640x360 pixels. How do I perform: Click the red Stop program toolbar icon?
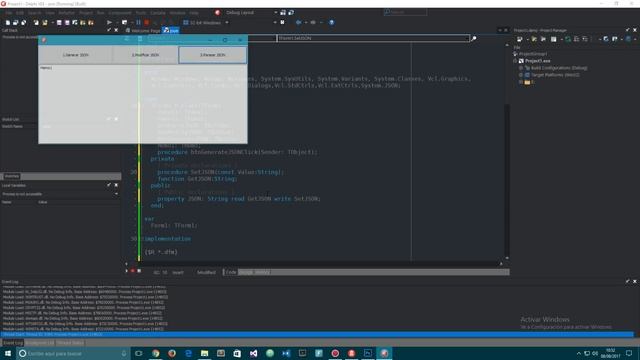147,22
